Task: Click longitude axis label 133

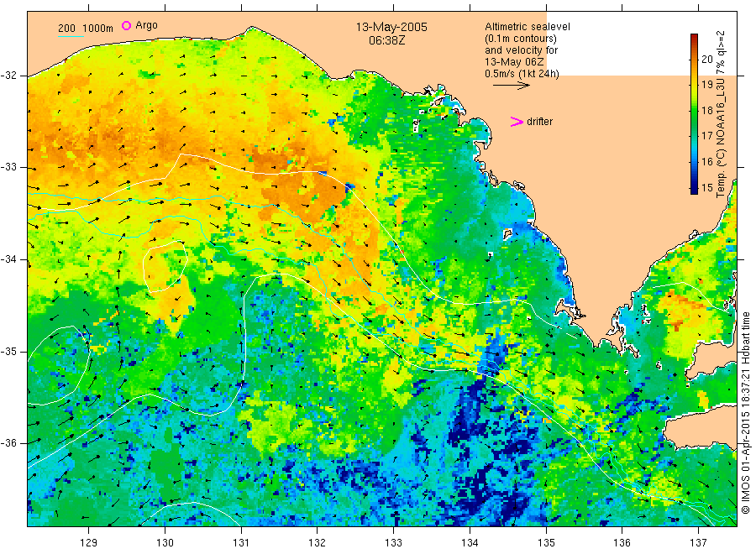Action: tap(393, 543)
